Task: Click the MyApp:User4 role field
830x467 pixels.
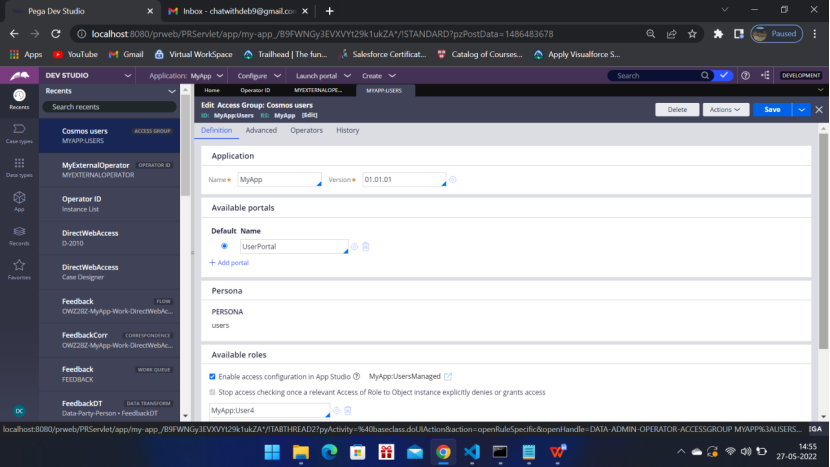Action: point(270,410)
